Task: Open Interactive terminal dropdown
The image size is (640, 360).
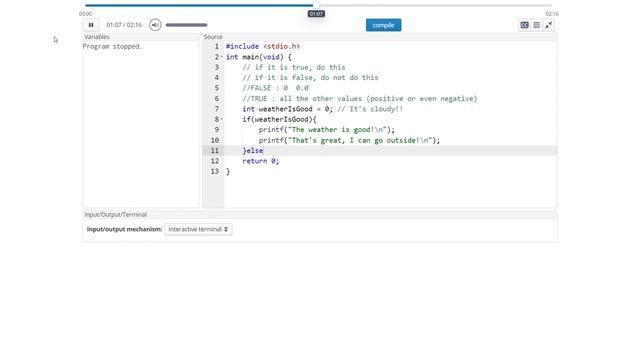Action: pyautogui.click(x=198, y=229)
